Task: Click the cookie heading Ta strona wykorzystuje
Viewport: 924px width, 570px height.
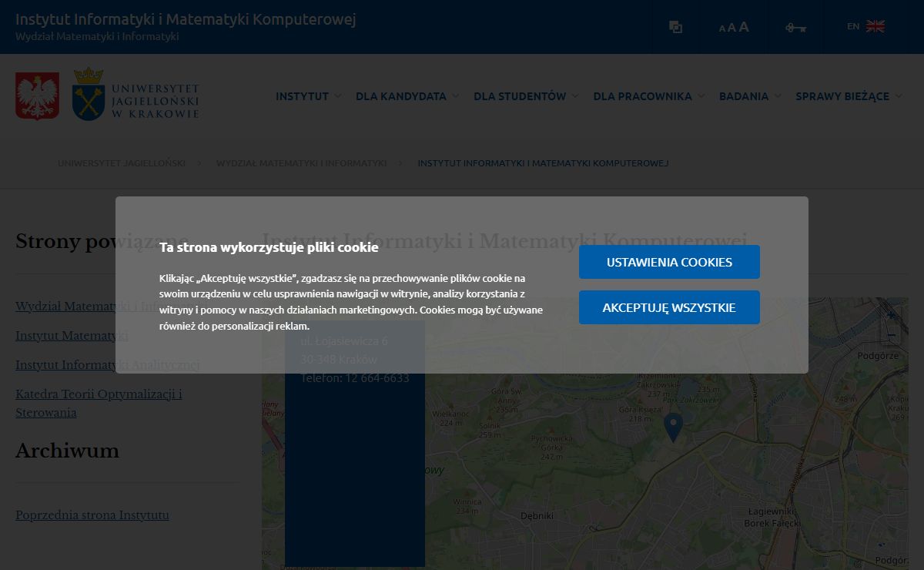Action: pyautogui.click(x=269, y=247)
